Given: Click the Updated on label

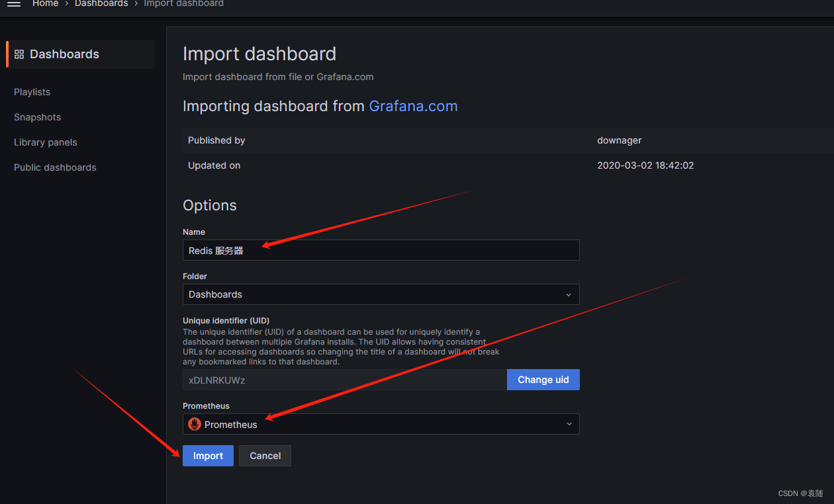Looking at the screenshot, I should (214, 165).
